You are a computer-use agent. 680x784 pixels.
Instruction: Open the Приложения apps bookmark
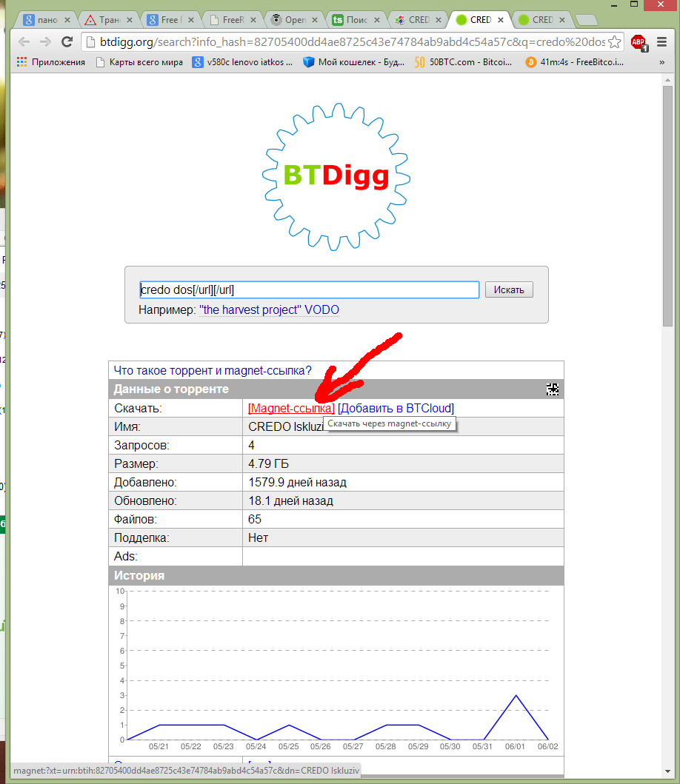50,62
